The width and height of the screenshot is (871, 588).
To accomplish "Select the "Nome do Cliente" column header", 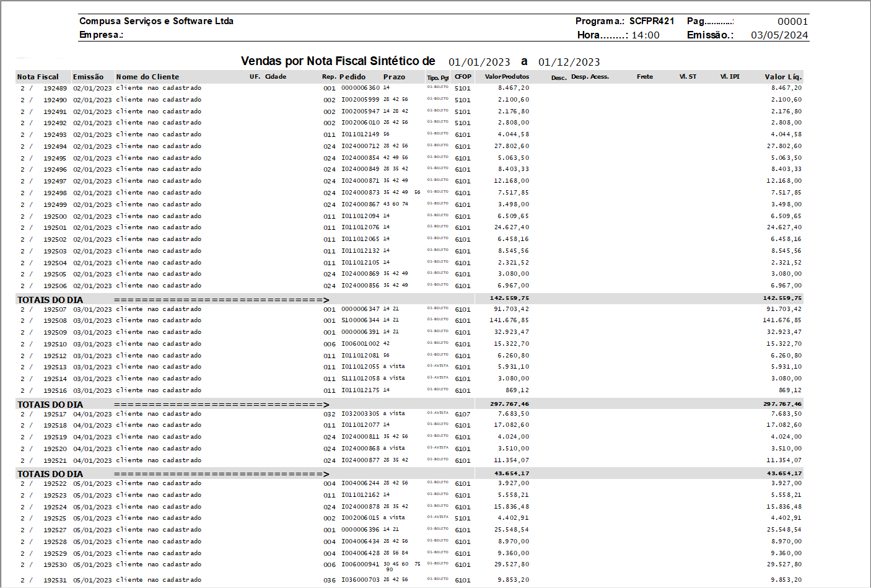I will pos(147,77).
